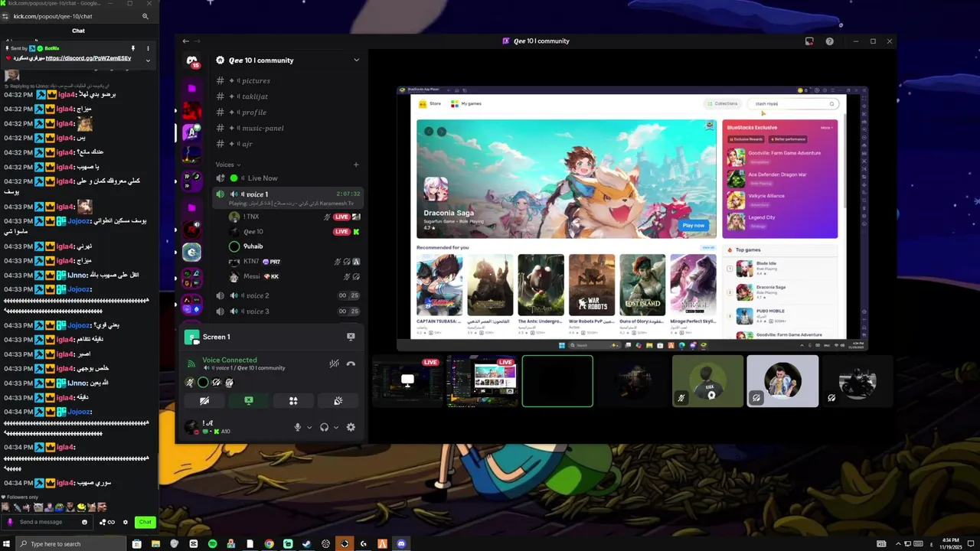This screenshot has width=980, height=551.
Task: Toggle noise suppression in Voice Connected panel
Action: coord(334,364)
